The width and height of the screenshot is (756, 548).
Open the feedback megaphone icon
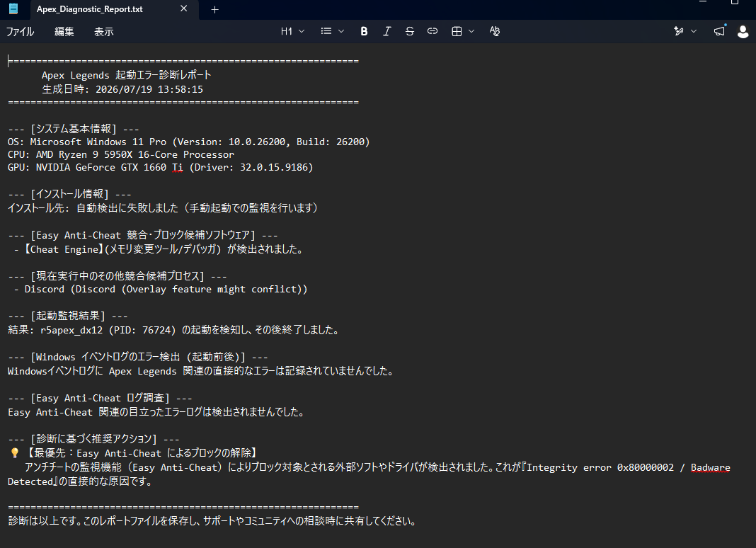[x=719, y=31]
